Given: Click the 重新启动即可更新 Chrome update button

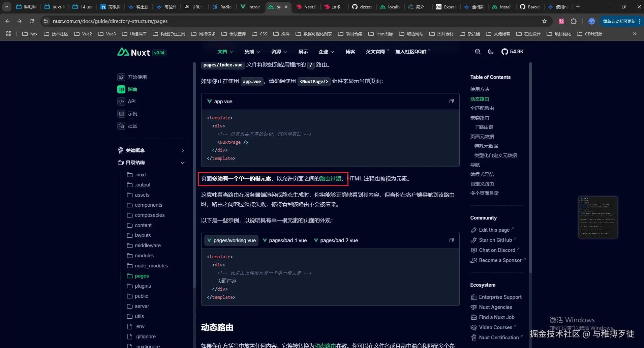Looking at the screenshot, I should (x=621, y=21).
